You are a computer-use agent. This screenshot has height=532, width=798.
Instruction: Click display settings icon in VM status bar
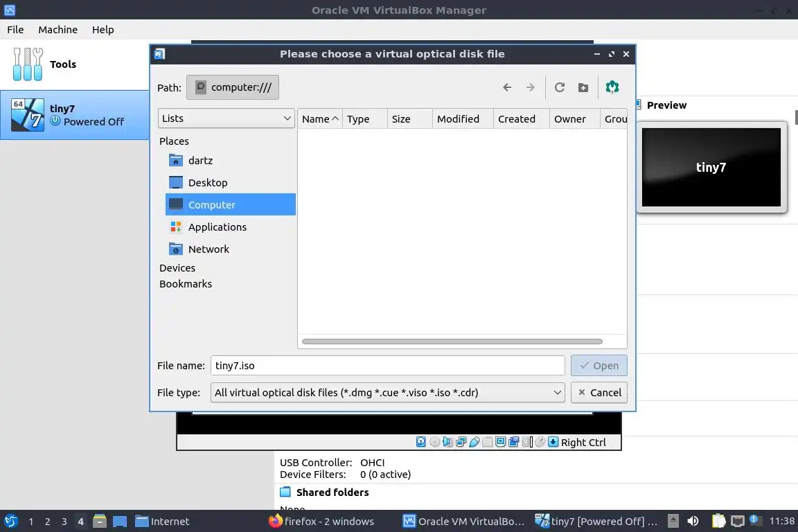(x=501, y=442)
